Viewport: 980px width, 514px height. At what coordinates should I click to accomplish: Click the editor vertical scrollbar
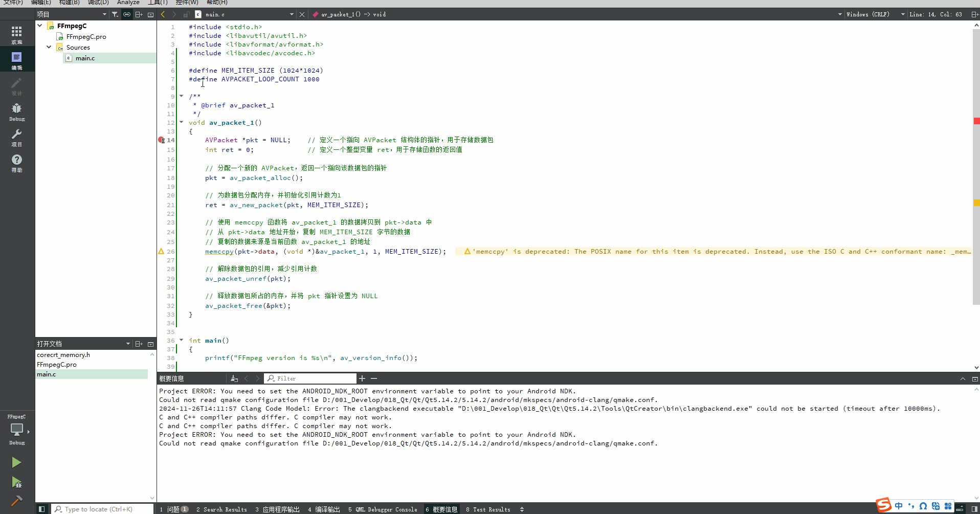pyautogui.click(x=976, y=166)
